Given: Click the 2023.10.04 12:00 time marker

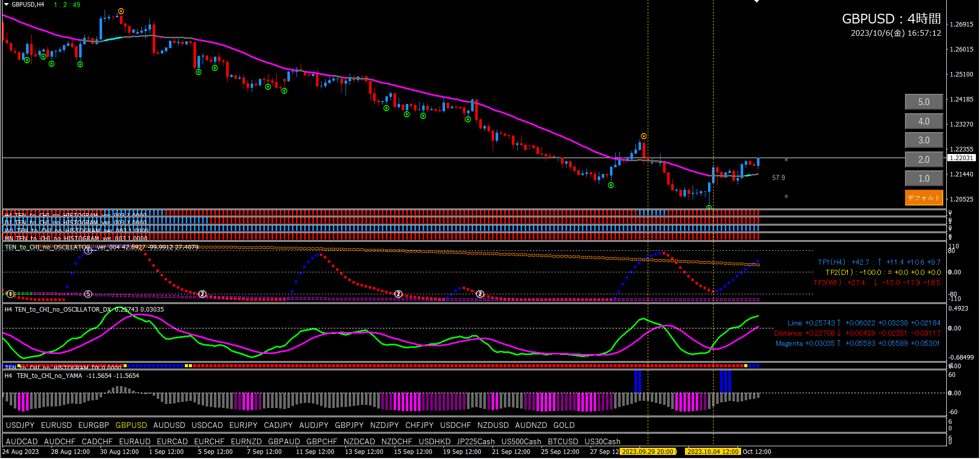Looking at the screenshot, I should point(713,452).
